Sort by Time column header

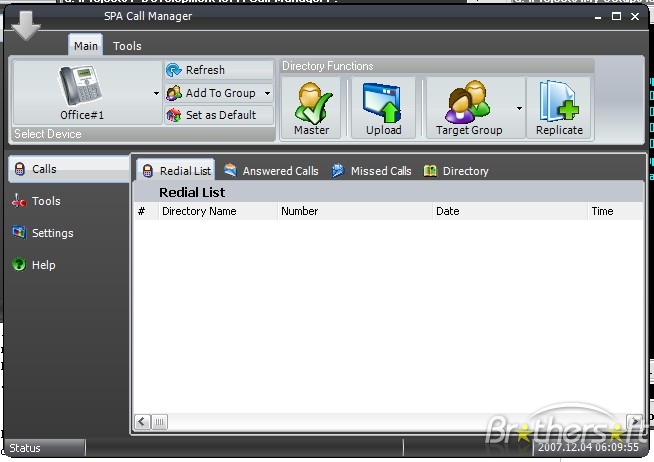[616, 211]
